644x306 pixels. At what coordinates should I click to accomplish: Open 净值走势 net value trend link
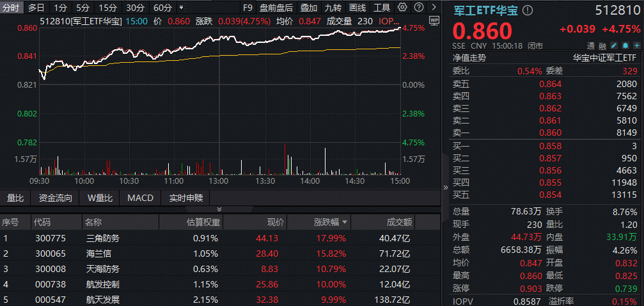[469, 58]
